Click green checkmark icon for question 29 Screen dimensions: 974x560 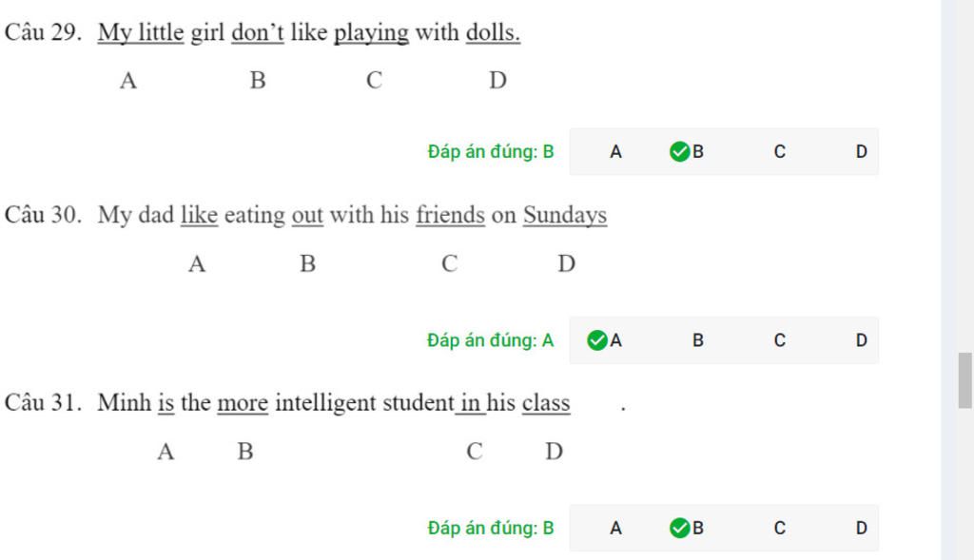679,151
